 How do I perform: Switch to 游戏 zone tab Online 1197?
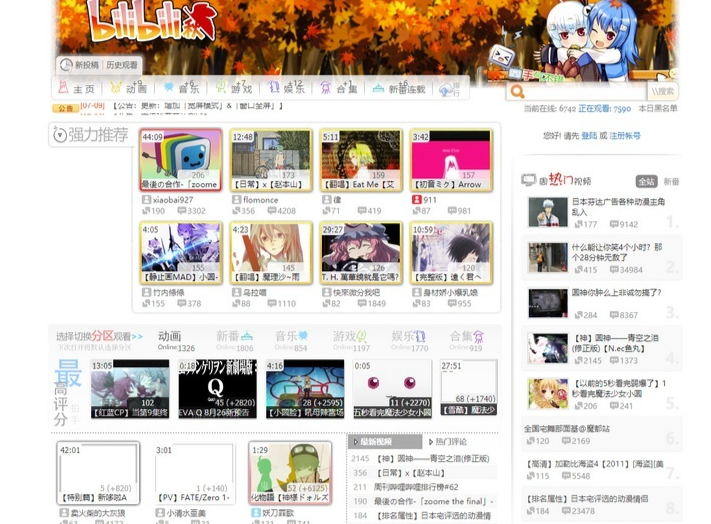click(351, 341)
